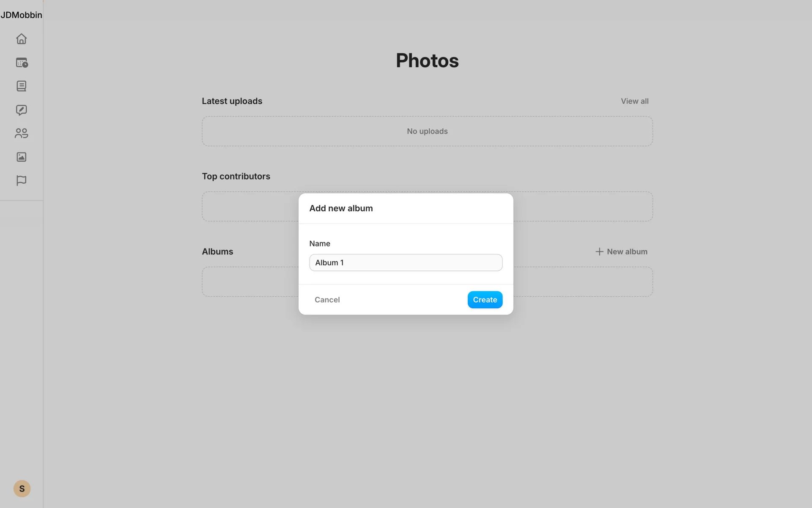Go to the members people icon
This screenshot has height=508, width=812.
coord(21,133)
